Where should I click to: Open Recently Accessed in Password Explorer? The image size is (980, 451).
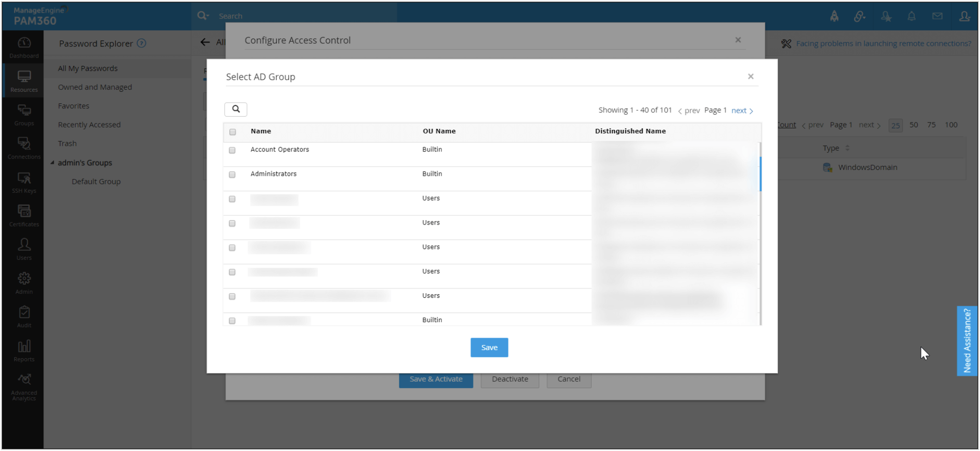pos(89,125)
